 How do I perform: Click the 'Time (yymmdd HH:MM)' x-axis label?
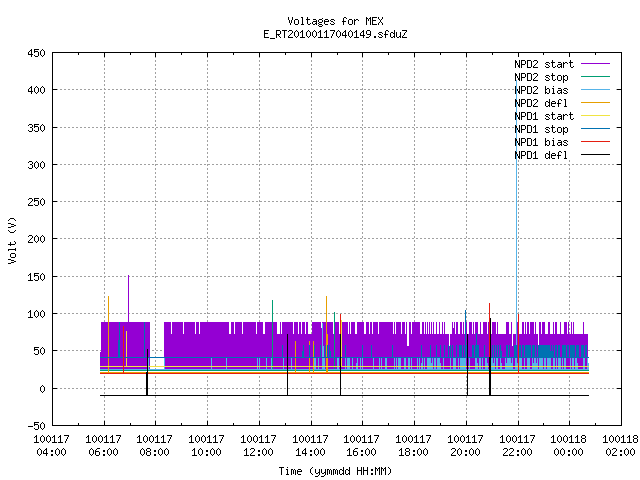tap(335, 471)
